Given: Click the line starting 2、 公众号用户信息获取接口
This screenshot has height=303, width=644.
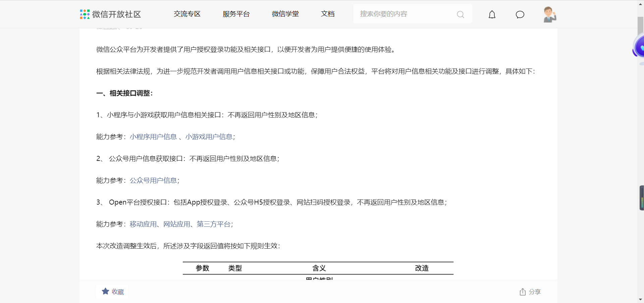Looking at the screenshot, I should (x=188, y=159).
